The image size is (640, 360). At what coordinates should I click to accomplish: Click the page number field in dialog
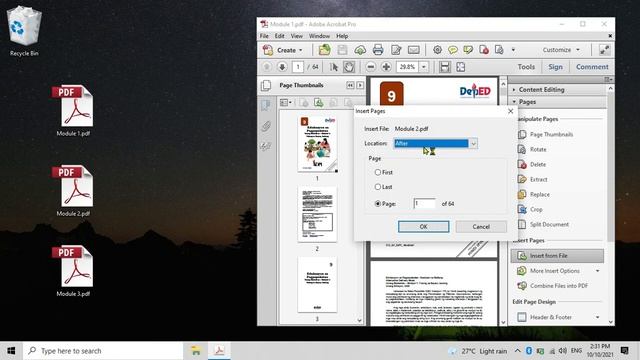click(424, 203)
